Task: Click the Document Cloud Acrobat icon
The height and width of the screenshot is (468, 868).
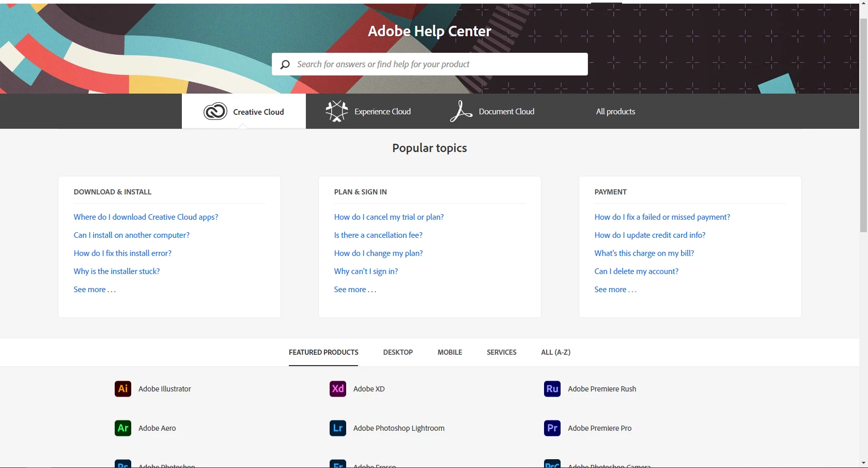Action: coord(461,111)
